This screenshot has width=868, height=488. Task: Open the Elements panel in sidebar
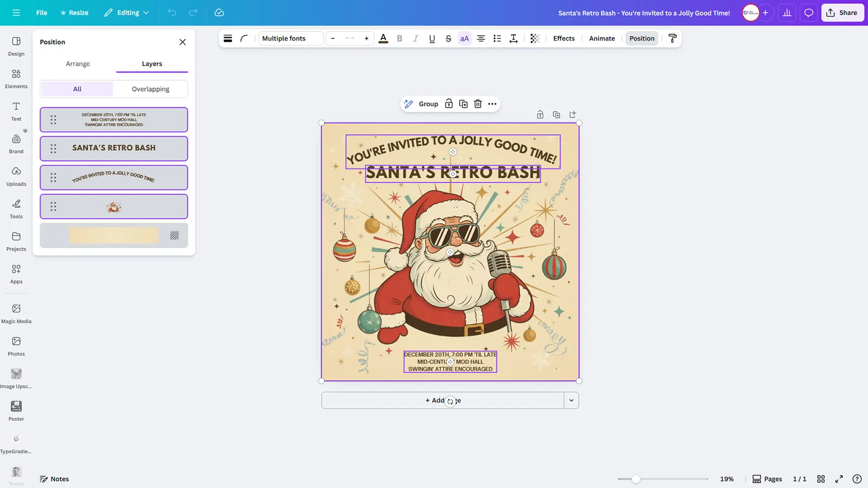16,79
